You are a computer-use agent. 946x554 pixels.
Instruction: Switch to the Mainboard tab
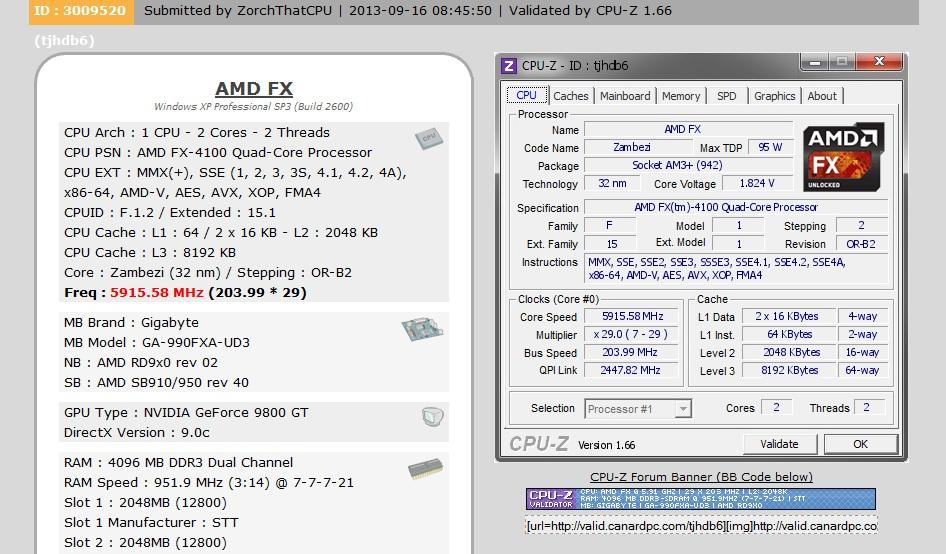(625, 96)
